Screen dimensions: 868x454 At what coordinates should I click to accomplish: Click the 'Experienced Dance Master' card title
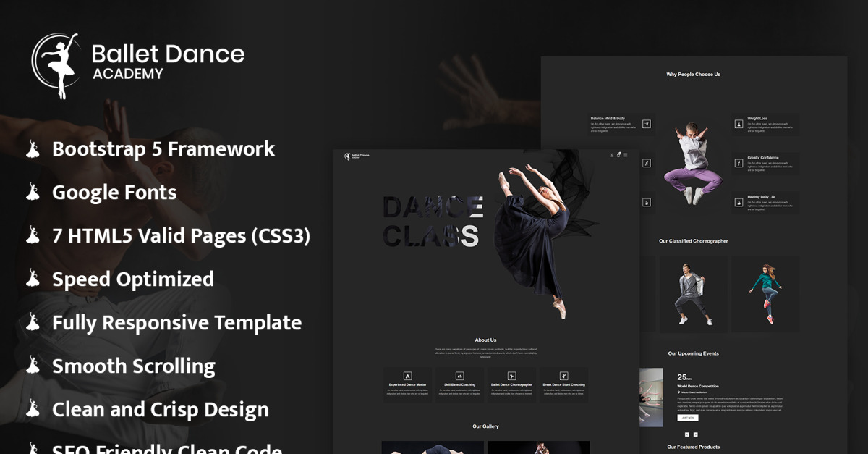click(x=408, y=385)
